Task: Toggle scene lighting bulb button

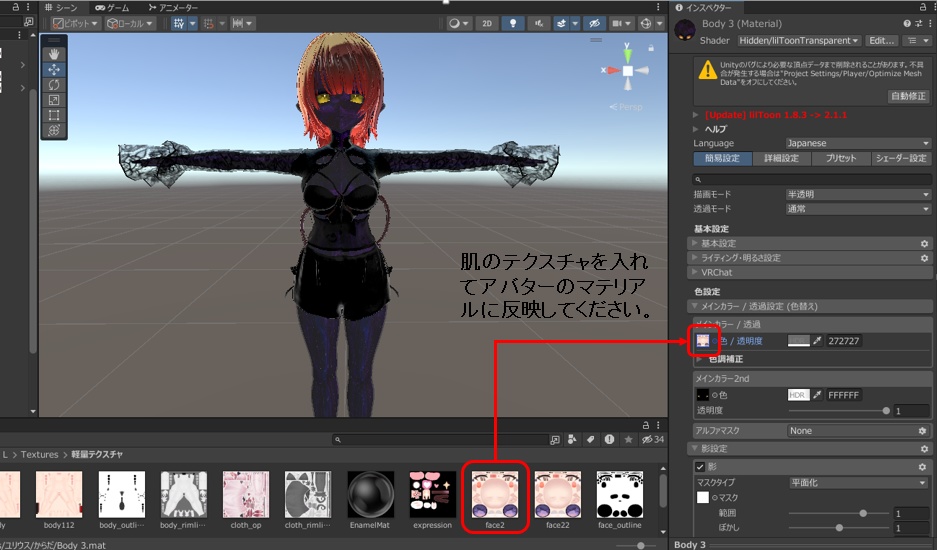Action: tap(513, 23)
